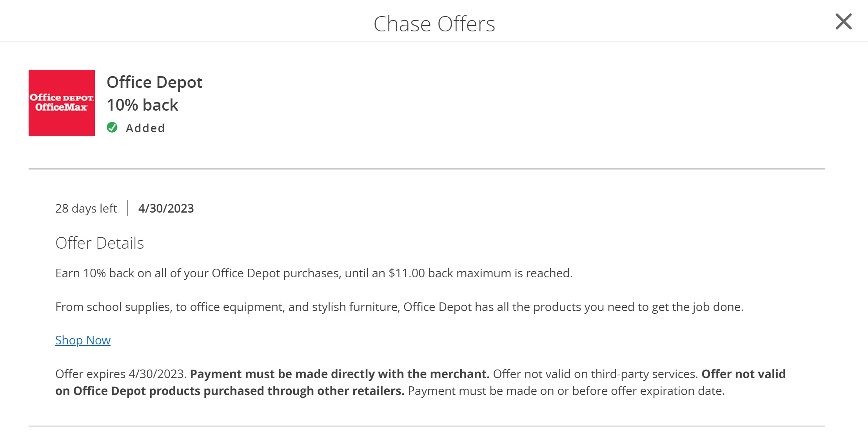Click Added to remove the offer
Viewport: 868px width, 435px height.
click(x=145, y=127)
